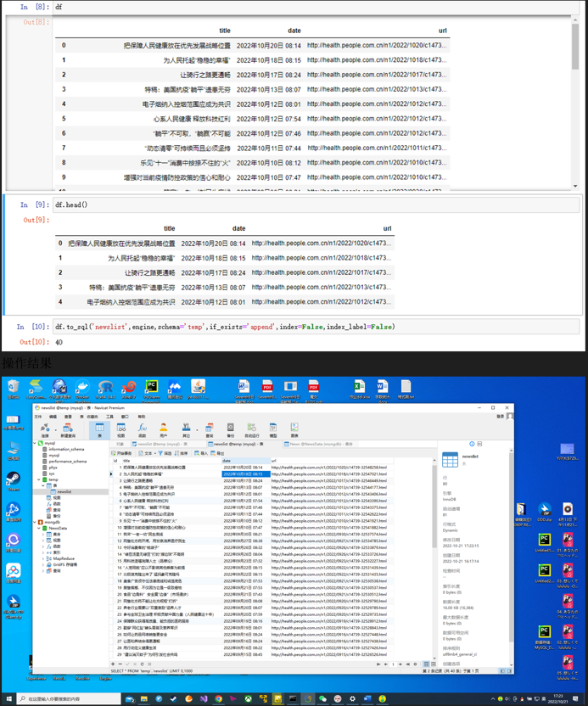Toggle the left pane visibility icon in status bar
The image size is (588, 706).
tap(502, 671)
